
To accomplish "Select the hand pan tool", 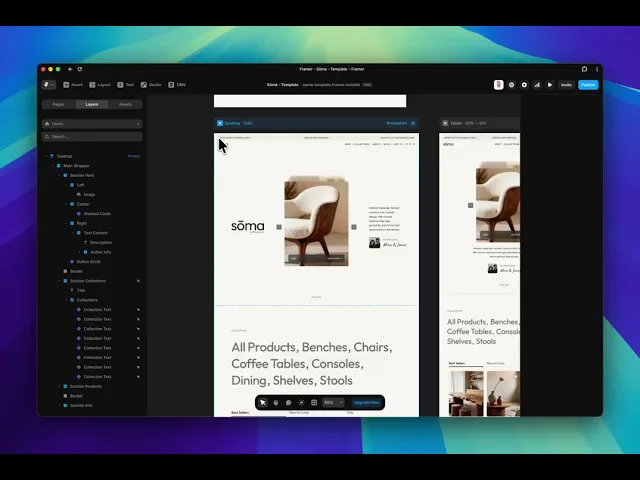I will click(276, 403).
